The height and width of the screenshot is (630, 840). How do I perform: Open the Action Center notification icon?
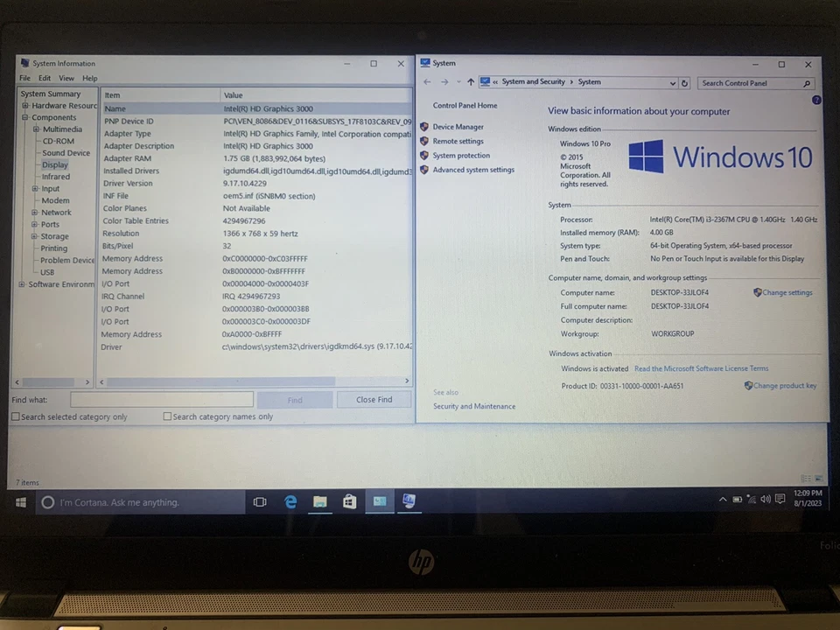[781, 499]
